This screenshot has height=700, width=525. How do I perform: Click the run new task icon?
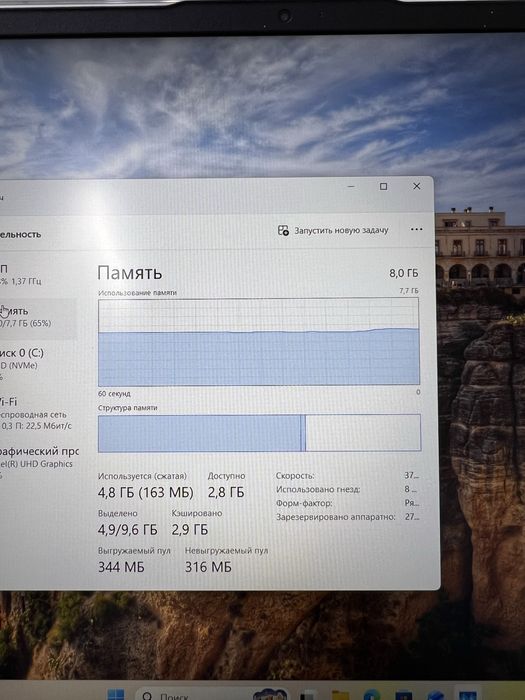click(283, 230)
